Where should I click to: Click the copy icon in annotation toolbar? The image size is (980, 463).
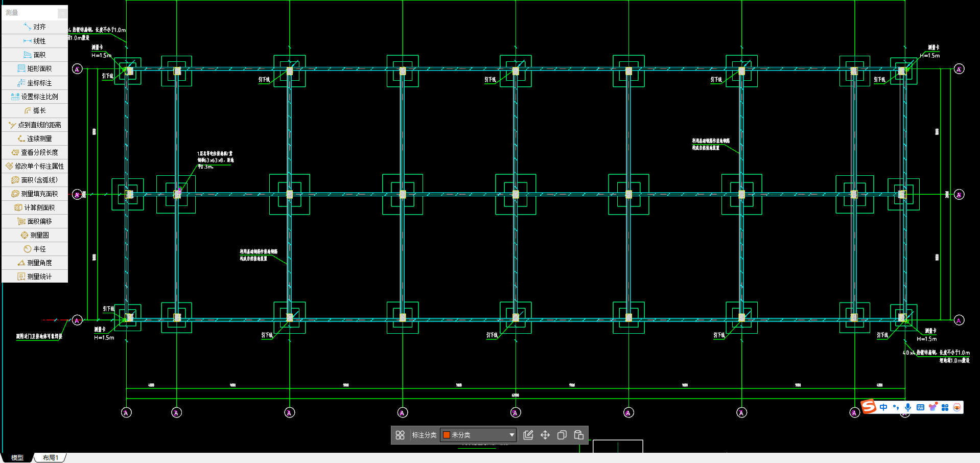[x=562, y=435]
